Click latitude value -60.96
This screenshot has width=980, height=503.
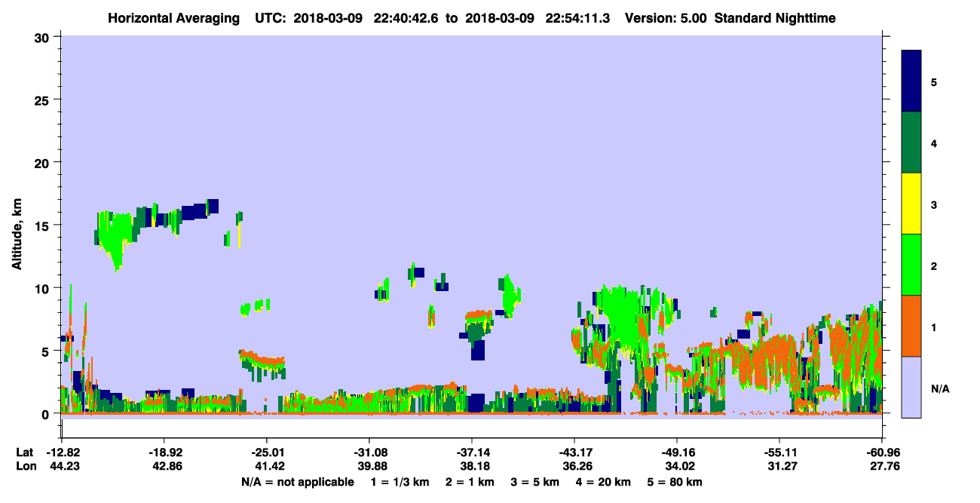pos(882,452)
